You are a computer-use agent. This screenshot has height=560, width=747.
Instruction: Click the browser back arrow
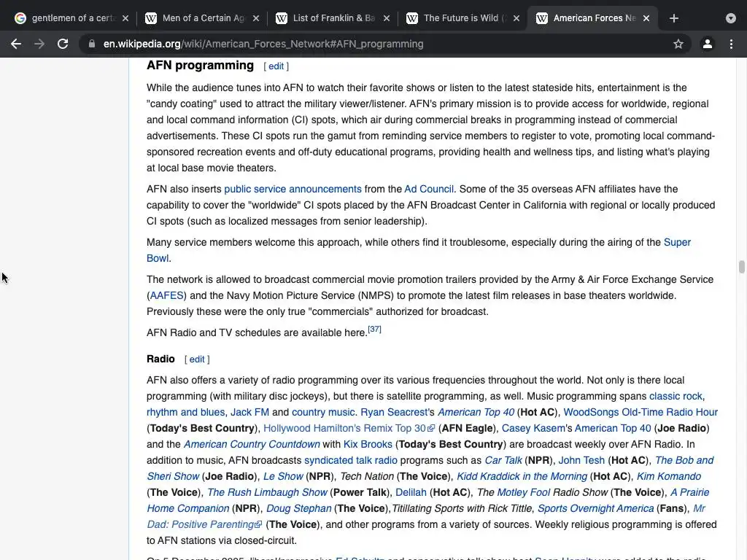(16, 44)
